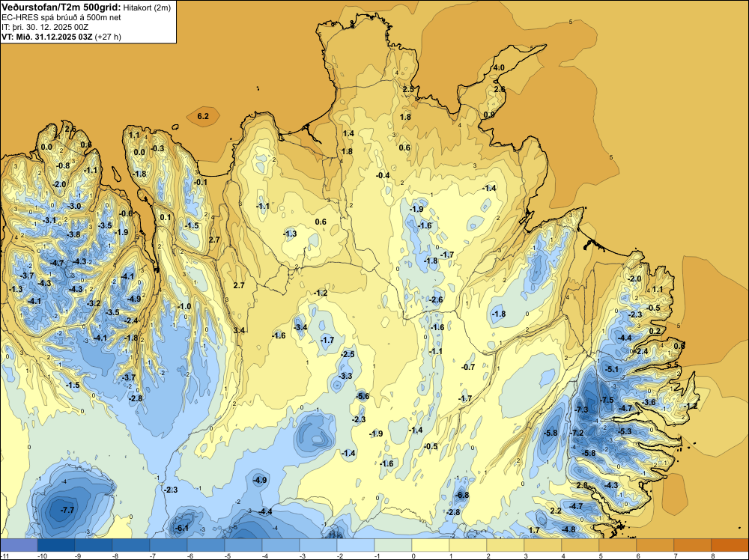Click the -3.8 temperature label
Viewport: 749px width, 560px height.
[73, 234]
